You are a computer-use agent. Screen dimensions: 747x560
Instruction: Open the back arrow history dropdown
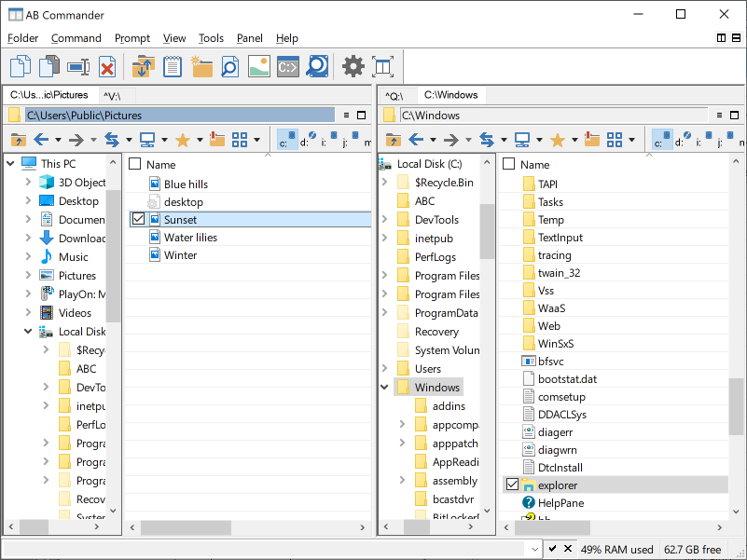pyautogui.click(x=432, y=140)
